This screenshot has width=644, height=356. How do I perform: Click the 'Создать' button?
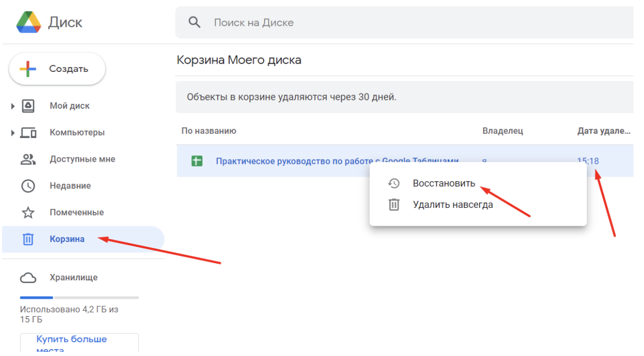pyautogui.click(x=57, y=69)
